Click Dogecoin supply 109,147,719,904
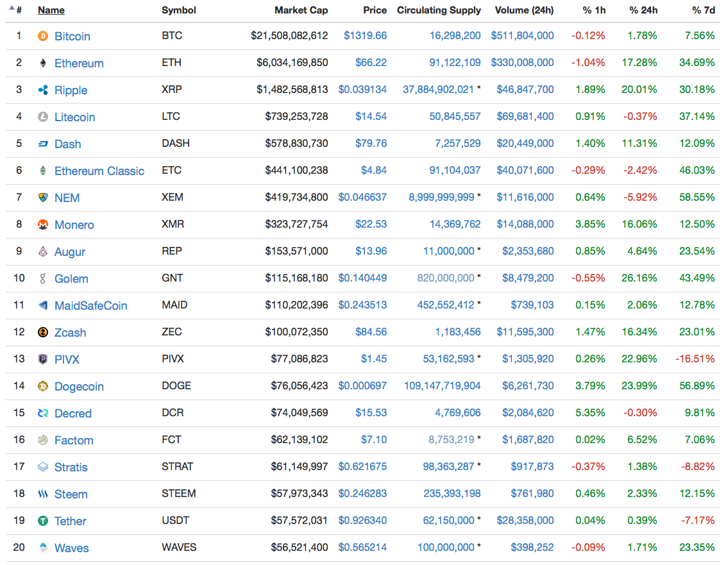This screenshot has width=728, height=565. point(443,386)
